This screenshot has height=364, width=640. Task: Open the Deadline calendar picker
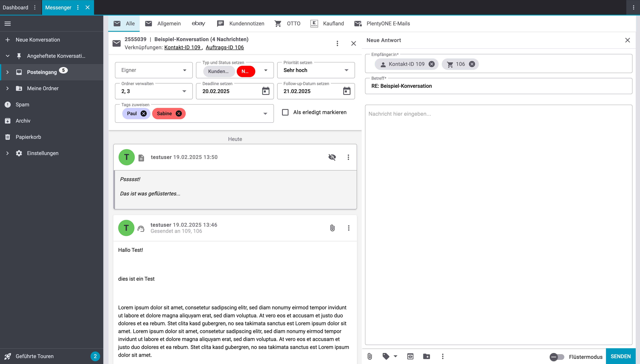265,91
